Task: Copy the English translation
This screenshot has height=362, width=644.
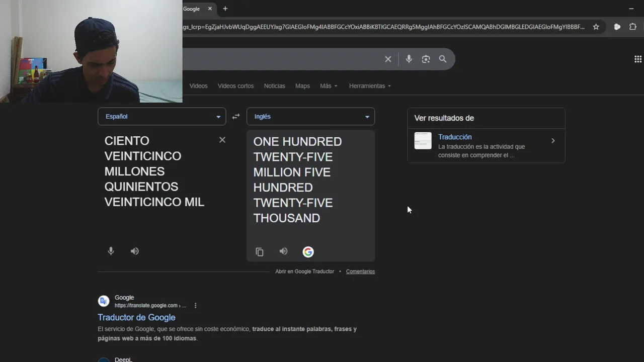Action: point(260,252)
